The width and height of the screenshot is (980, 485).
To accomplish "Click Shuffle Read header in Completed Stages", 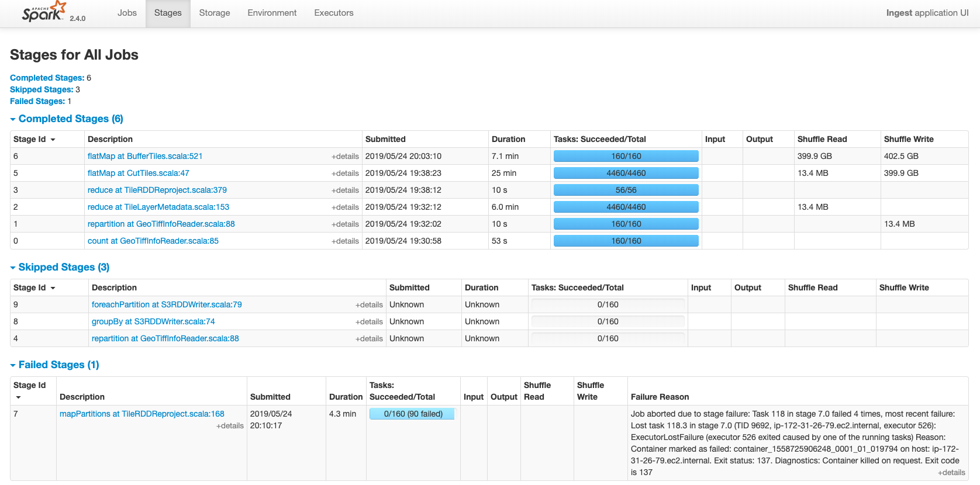I will [x=822, y=139].
